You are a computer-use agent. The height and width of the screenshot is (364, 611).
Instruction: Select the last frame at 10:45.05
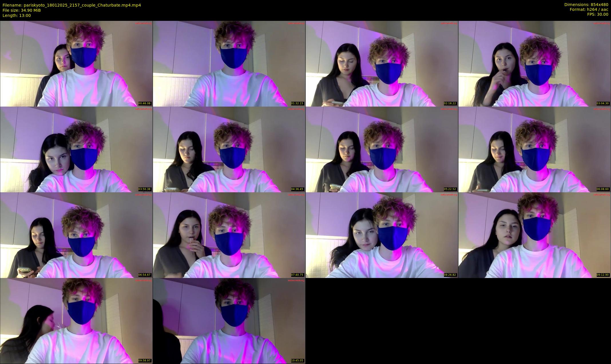tap(229, 321)
